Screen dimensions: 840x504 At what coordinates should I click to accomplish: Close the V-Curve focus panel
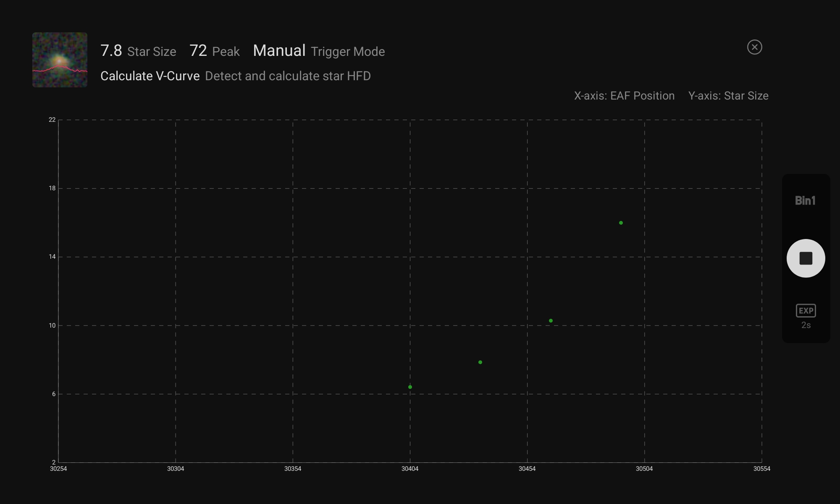(754, 47)
